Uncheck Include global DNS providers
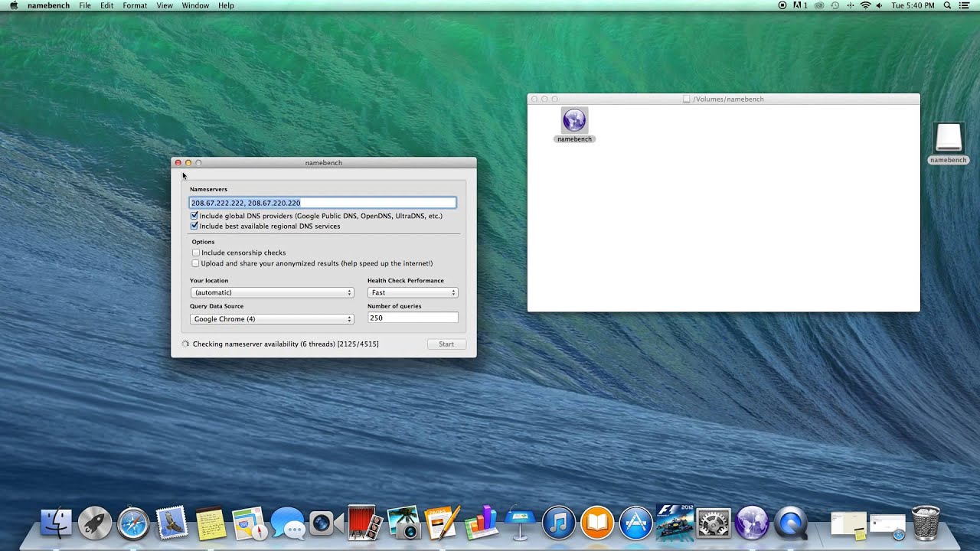This screenshot has height=551, width=980. 194,216
